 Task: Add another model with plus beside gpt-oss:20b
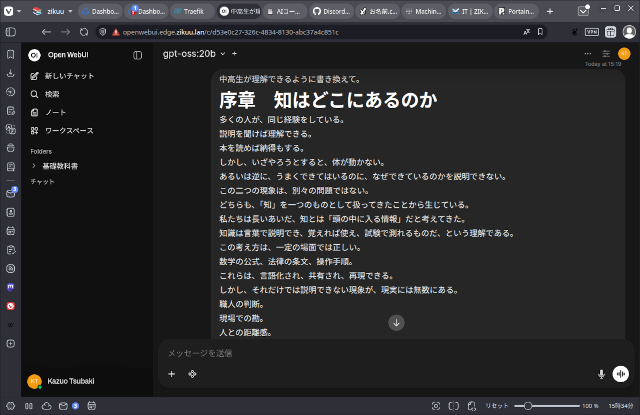[234, 53]
